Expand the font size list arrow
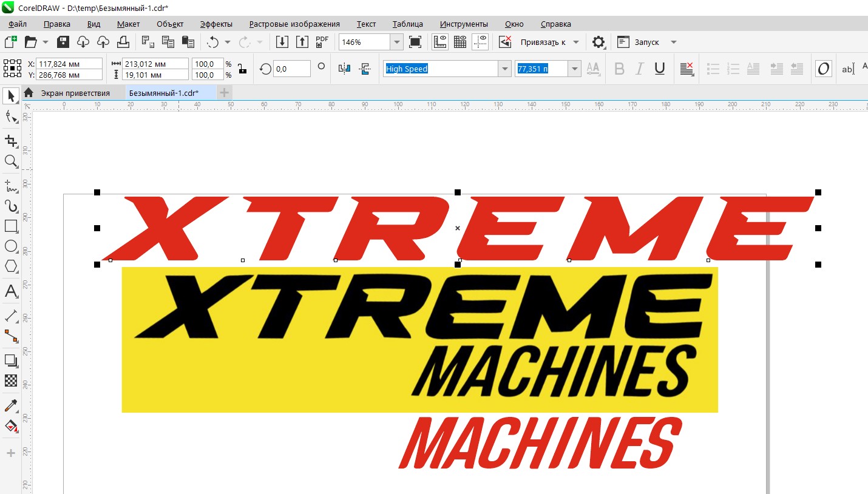The width and height of the screenshot is (868, 494). 574,69
